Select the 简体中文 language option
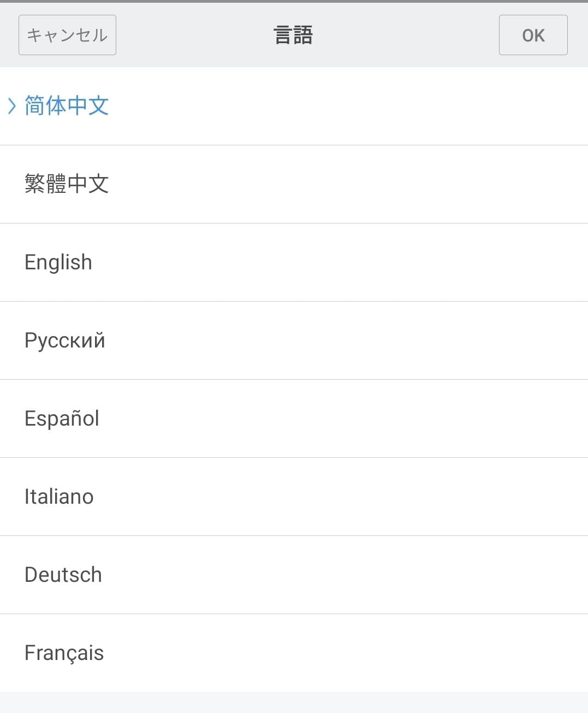 pyautogui.click(x=67, y=106)
